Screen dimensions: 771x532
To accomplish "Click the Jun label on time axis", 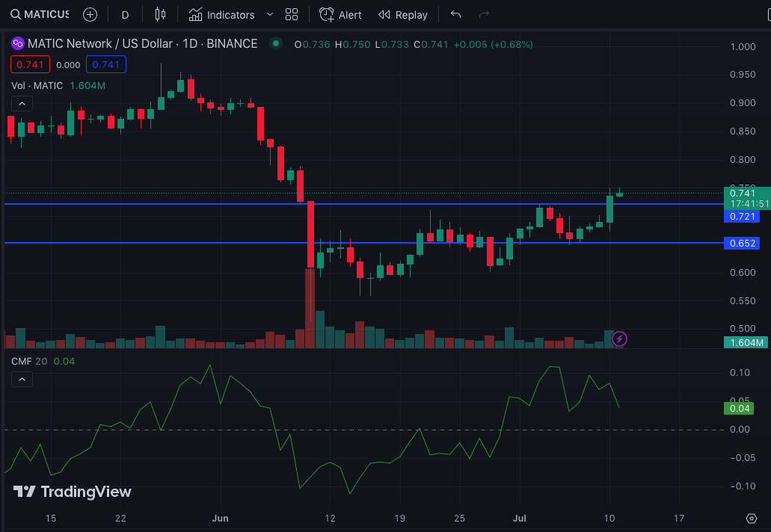I will click(221, 519).
